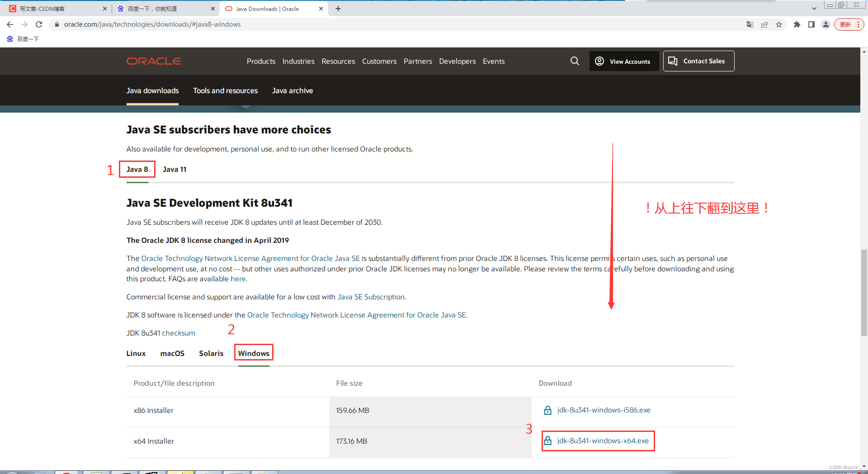The height and width of the screenshot is (474, 868).
Task: Reload the Oracle page
Action: pyautogui.click(x=39, y=24)
